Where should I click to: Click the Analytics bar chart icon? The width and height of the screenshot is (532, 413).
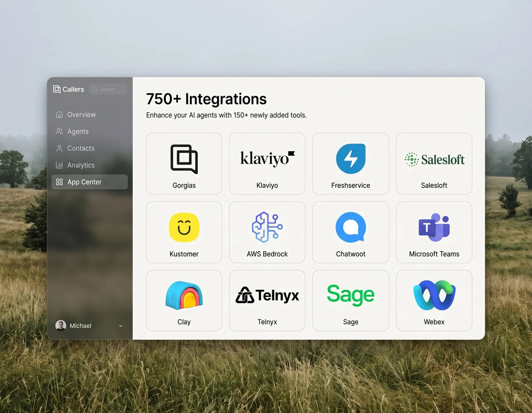[x=59, y=165]
